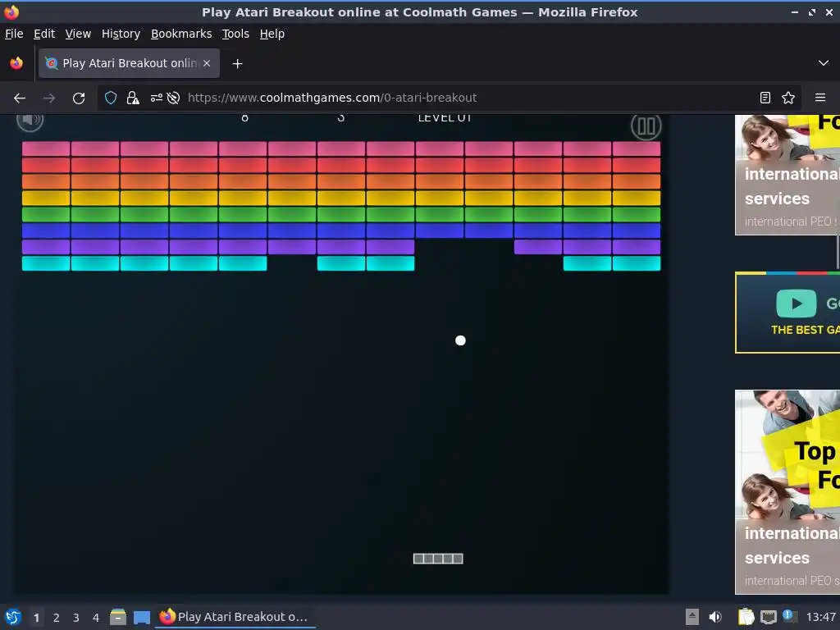Open the View menu
This screenshot has height=630, width=840.
pos(78,34)
